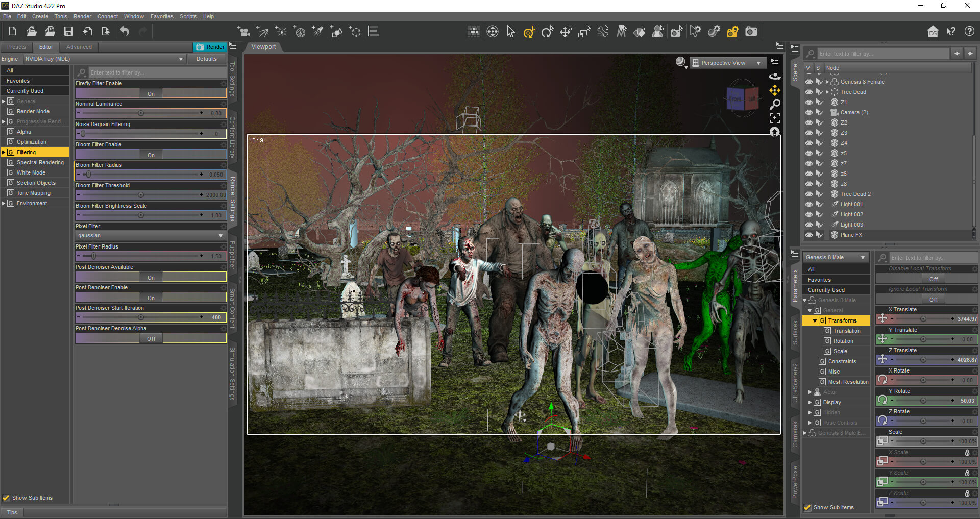980x519 pixels.
Task: Open the Perspective View camera dropdown
Action: 728,63
